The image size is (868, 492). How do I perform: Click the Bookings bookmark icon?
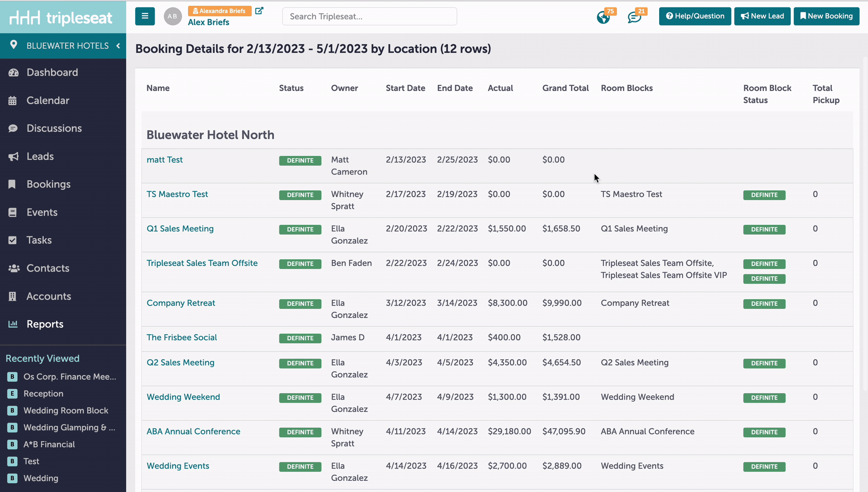click(x=12, y=184)
